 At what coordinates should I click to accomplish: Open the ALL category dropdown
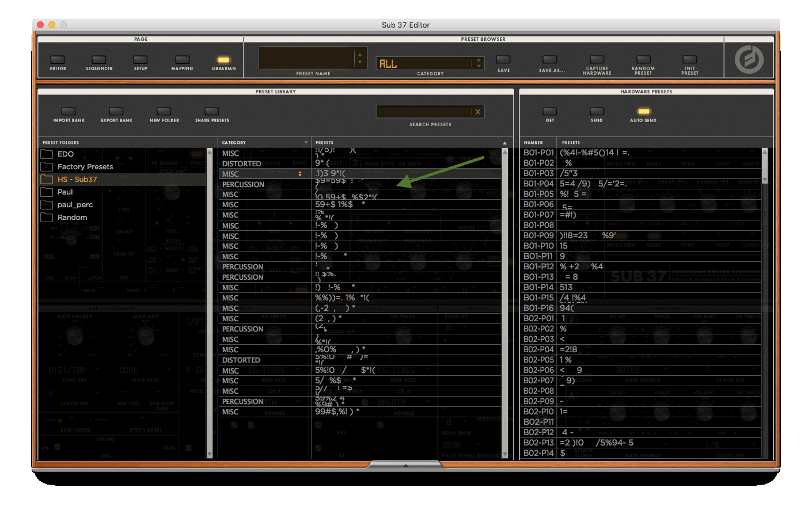click(430, 63)
